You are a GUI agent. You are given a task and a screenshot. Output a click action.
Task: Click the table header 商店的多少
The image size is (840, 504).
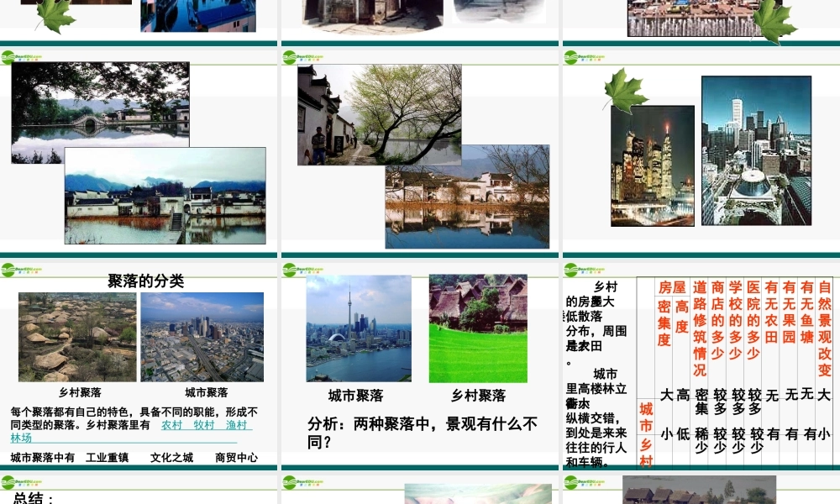click(718, 320)
